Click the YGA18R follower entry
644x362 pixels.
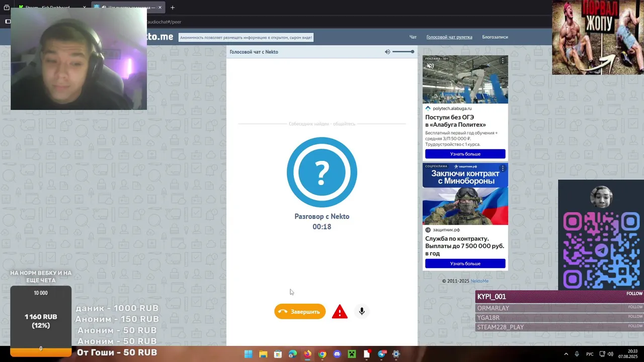coord(559,318)
